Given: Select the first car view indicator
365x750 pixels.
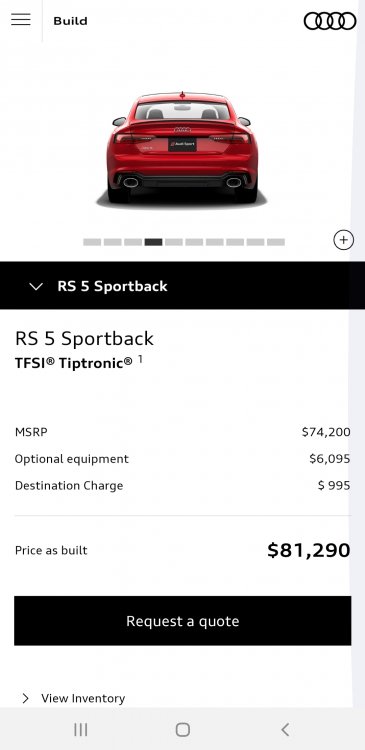Looking at the screenshot, I should 92,242.
